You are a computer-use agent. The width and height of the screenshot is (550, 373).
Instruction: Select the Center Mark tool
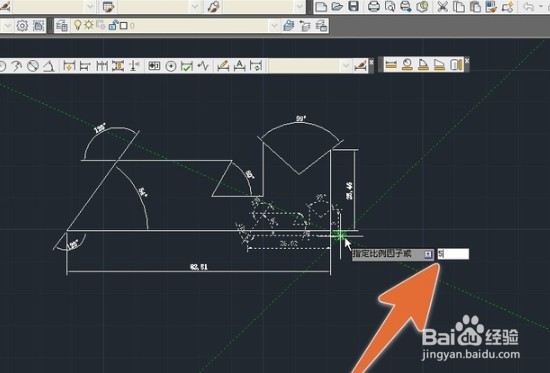170,66
